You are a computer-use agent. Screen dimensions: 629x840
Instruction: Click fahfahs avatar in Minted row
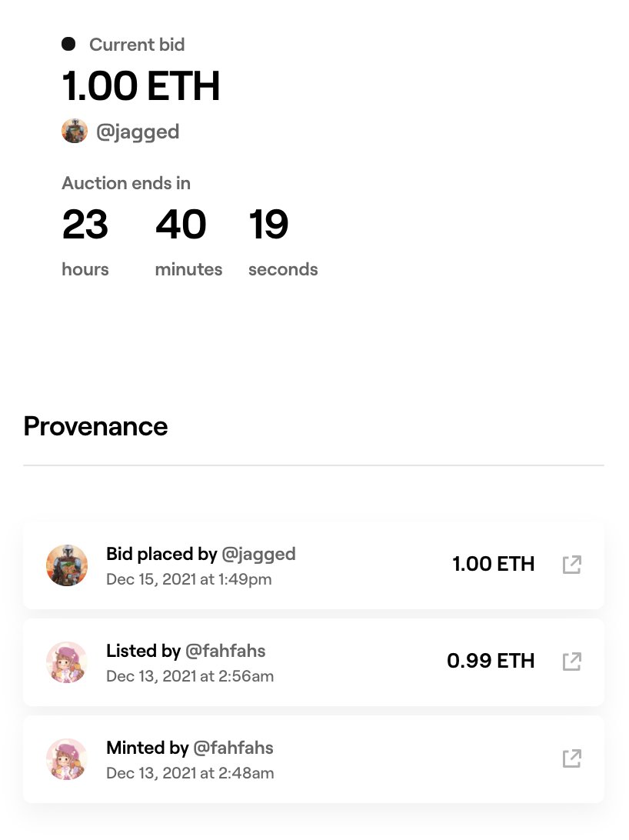pos(67,760)
